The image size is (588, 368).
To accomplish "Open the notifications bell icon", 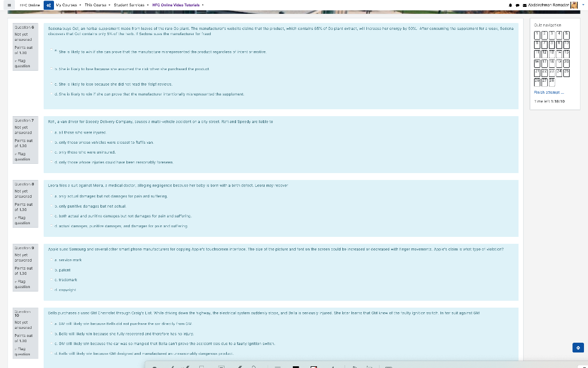I will (x=510, y=5).
